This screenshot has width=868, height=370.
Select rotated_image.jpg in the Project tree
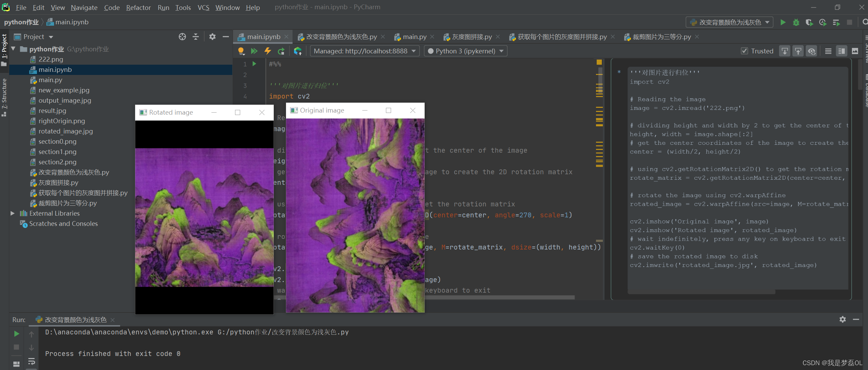(x=66, y=131)
